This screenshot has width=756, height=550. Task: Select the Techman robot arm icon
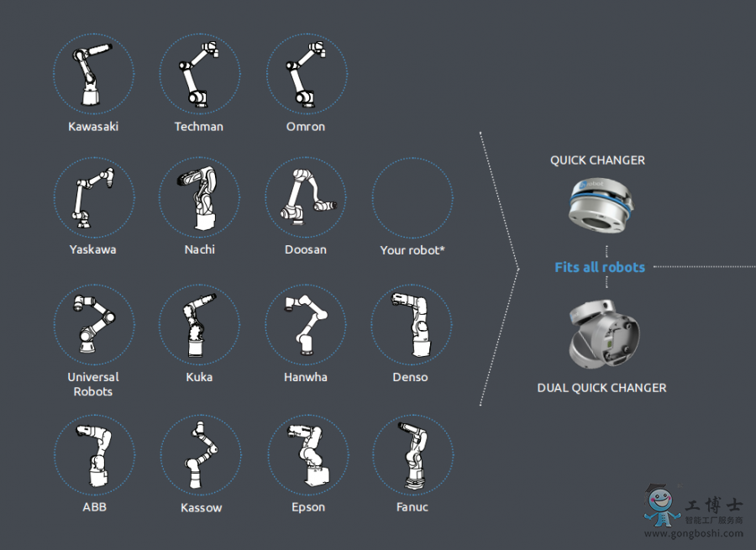[199, 74]
